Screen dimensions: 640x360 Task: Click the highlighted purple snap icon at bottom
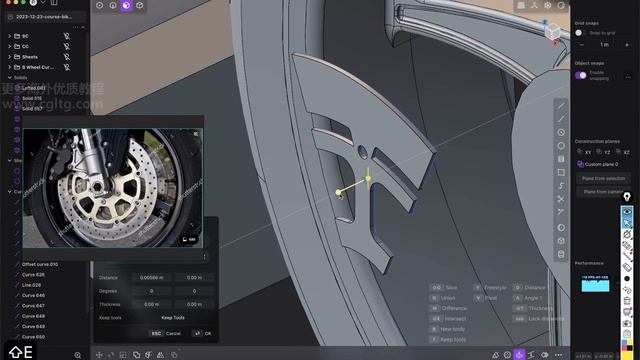pyautogui.click(x=519, y=354)
